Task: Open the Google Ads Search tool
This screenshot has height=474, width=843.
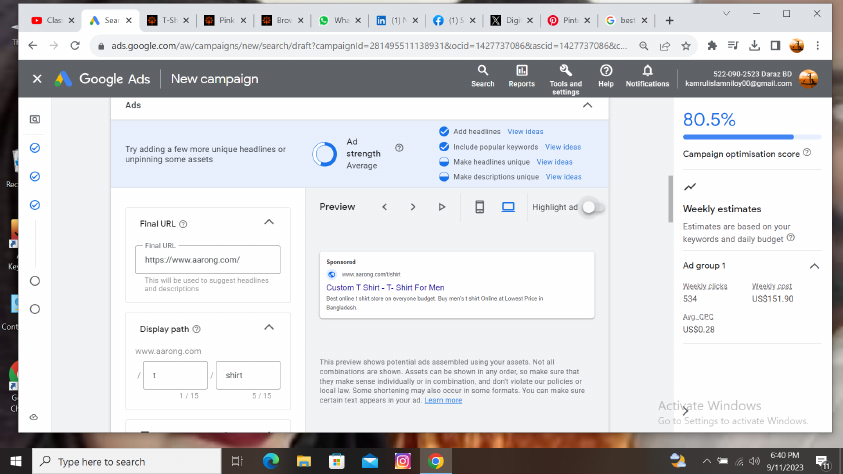Action: click(482, 76)
